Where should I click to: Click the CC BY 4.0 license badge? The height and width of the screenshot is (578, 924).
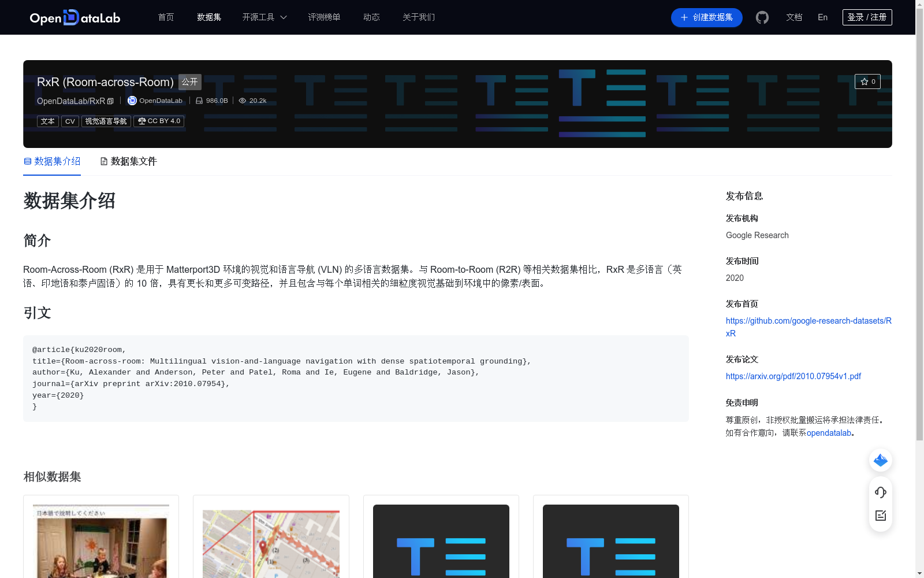point(158,121)
